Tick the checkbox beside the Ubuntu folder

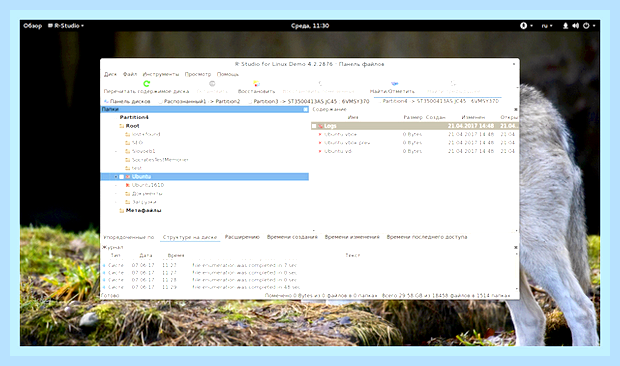(x=122, y=177)
